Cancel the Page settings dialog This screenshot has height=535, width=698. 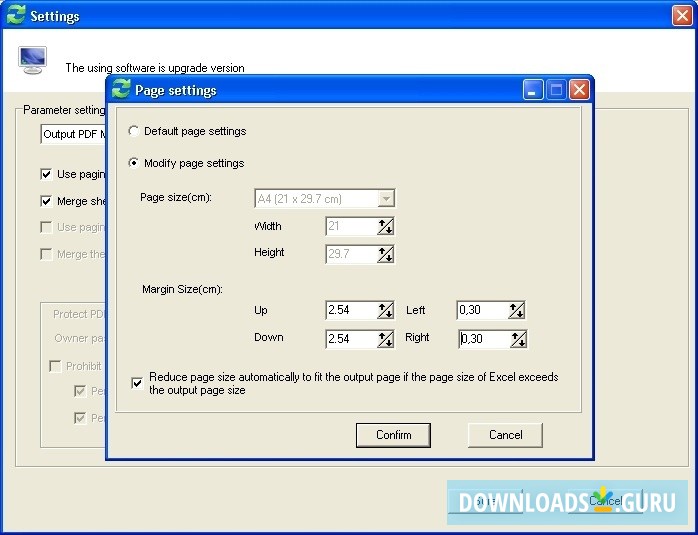505,435
